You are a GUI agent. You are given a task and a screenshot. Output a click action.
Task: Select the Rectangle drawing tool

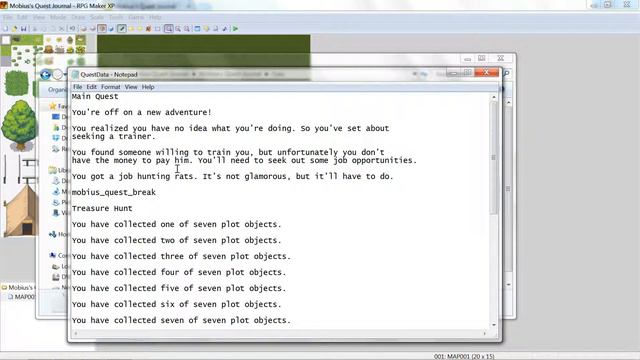click(x=131, y=29)
